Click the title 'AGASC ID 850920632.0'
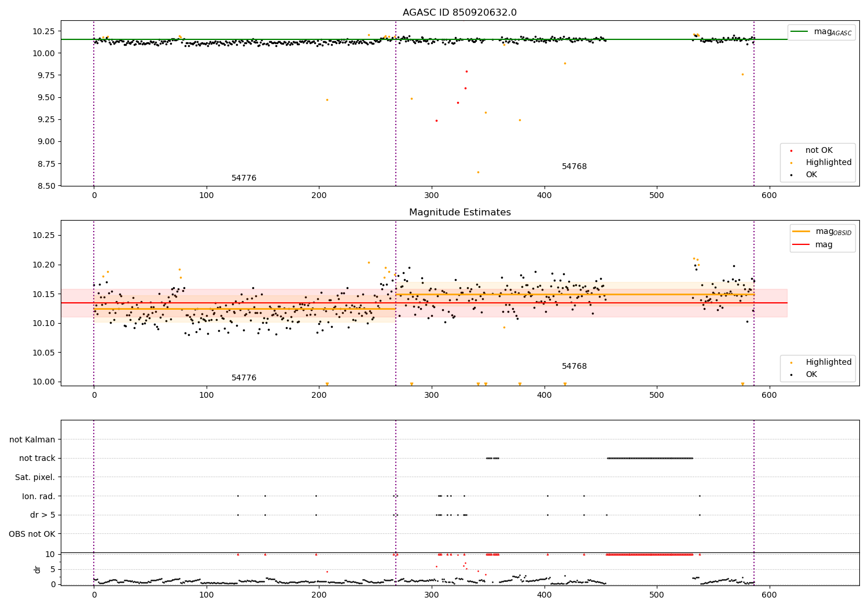The height and width of the screenshot is (608, 868). click(459, 13)
